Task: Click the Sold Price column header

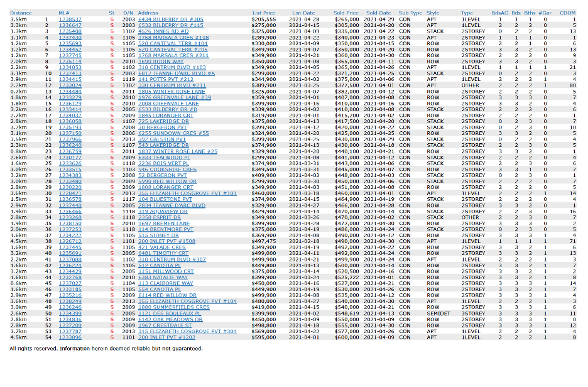Action: 346,13
